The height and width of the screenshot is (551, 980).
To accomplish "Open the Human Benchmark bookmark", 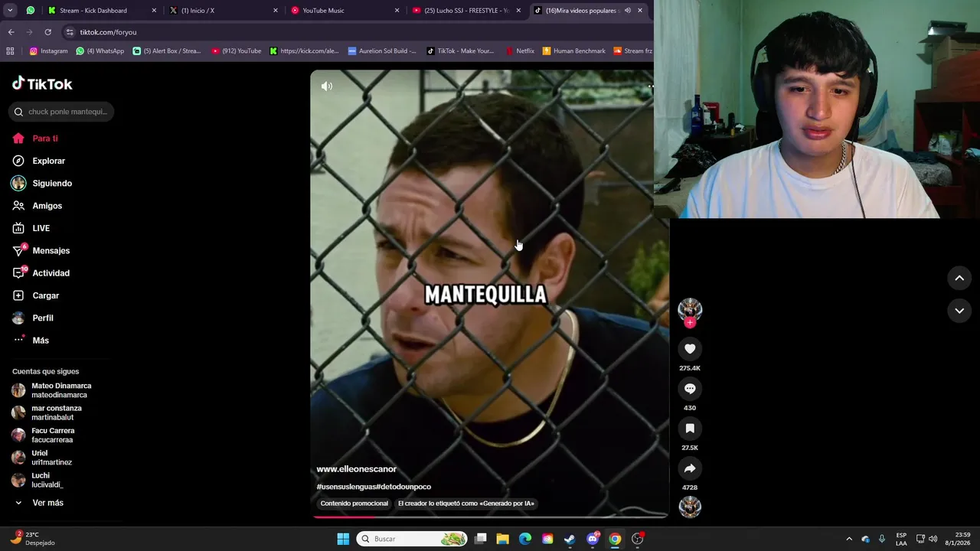I will click(573, 51).
